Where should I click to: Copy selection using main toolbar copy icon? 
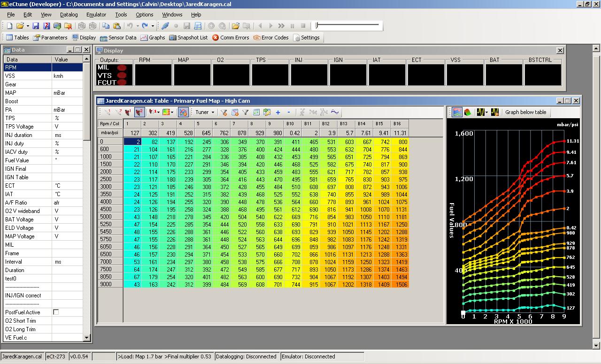[x=106, y=26]
